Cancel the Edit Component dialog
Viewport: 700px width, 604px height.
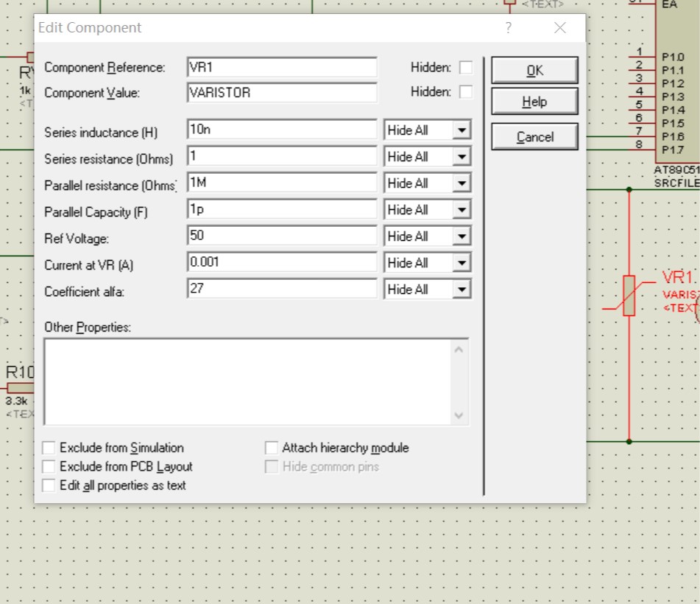click(x=534, y=137)
